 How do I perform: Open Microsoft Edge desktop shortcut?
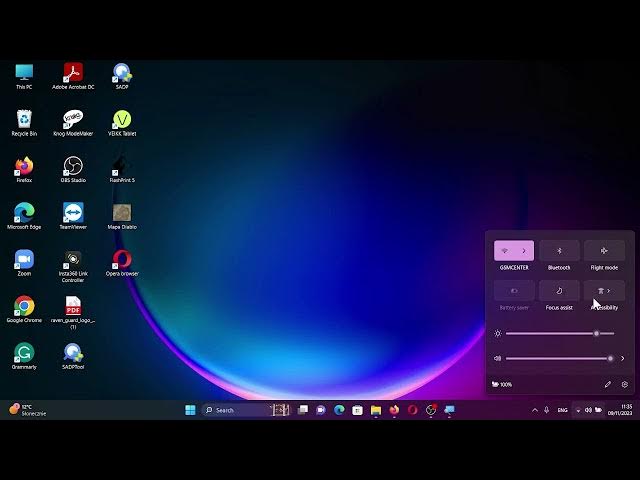[x=24, y=216]
